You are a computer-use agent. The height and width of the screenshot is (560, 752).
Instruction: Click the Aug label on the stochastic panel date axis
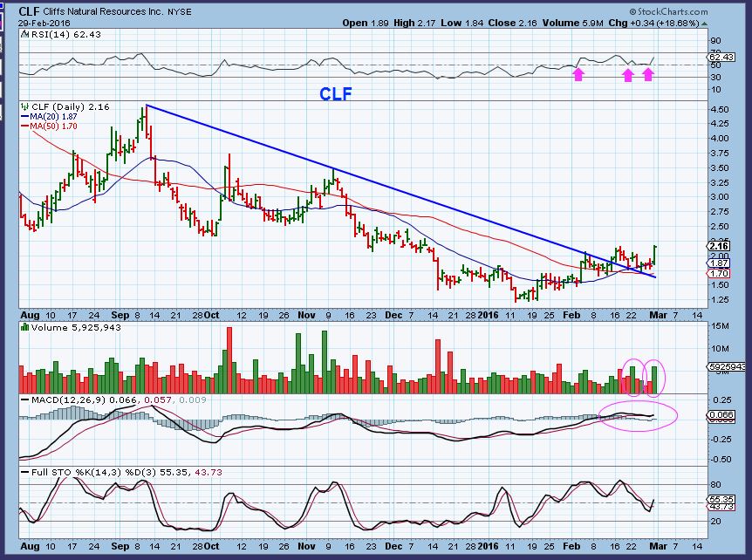pyautogui.click(x=30, y=546)
